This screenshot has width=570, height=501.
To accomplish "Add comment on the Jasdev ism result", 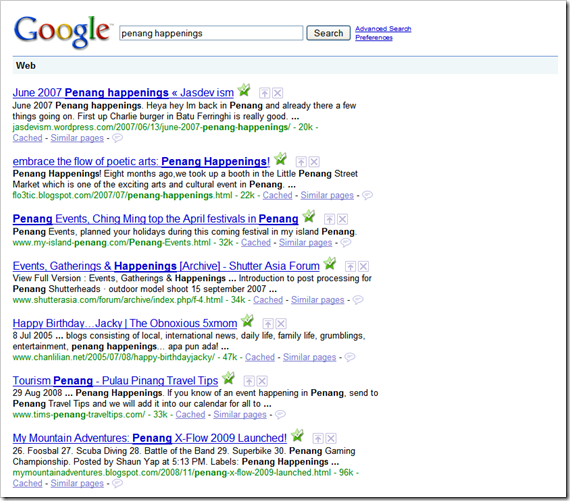I will 117,138.
